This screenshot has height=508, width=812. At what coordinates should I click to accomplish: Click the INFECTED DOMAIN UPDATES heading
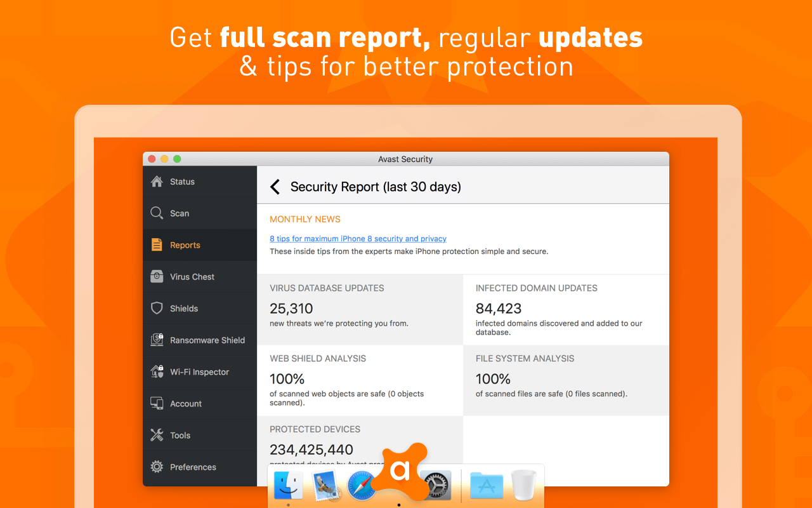(537, 288)
